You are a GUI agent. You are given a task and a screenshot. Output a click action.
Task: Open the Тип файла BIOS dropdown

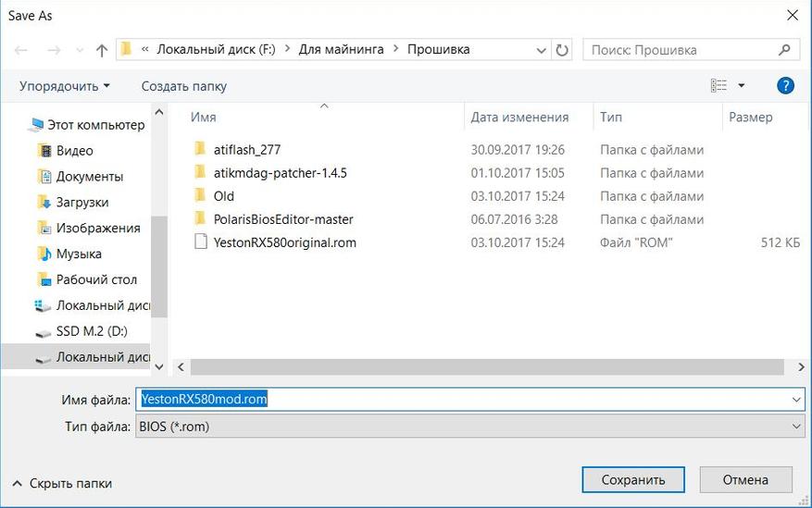(470, 426)
